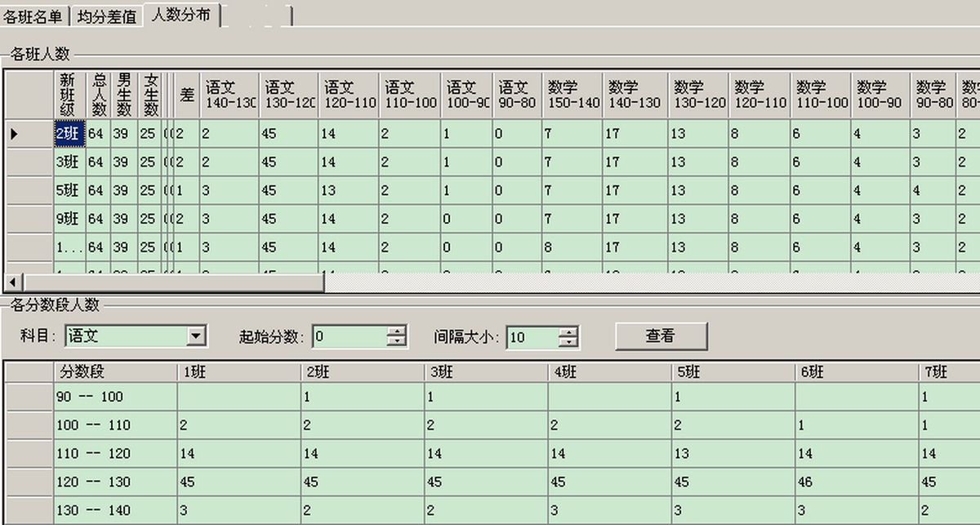Click the 差 column header
This screenshot has width=980, height=525.
coord(187,95)
